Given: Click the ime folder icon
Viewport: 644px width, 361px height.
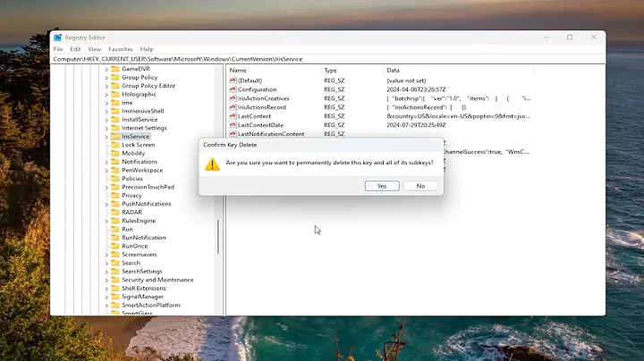Looking at the screenshot, I should point(115,103).
